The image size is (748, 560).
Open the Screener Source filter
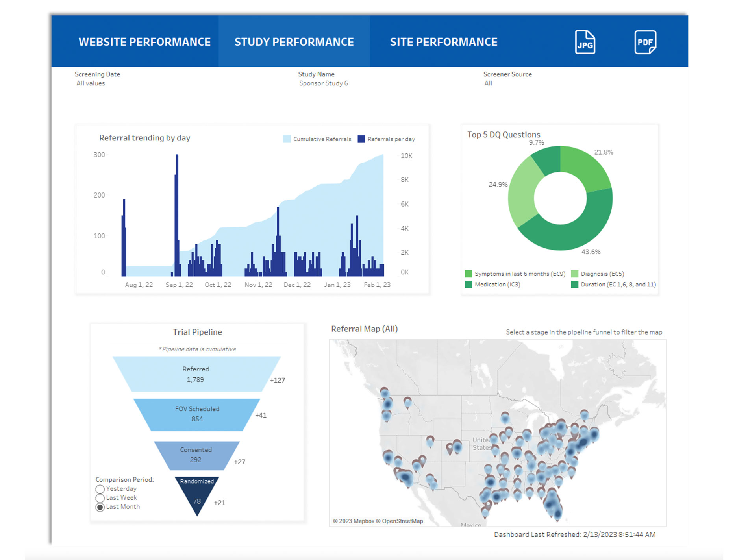click(x=489, y=83)
